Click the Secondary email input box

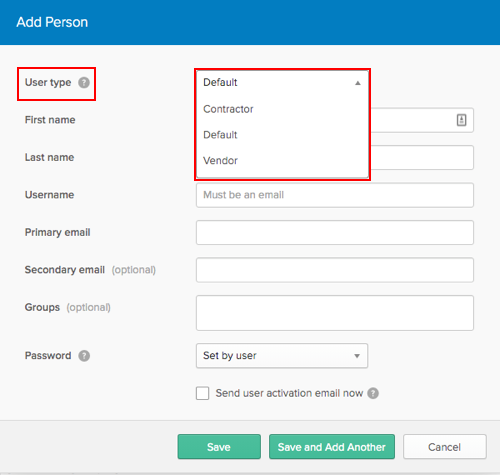click(x=335, y=270)
